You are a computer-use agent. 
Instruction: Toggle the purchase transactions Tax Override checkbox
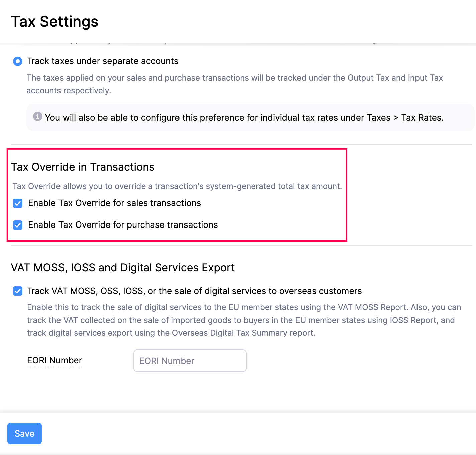coord(18,225)
